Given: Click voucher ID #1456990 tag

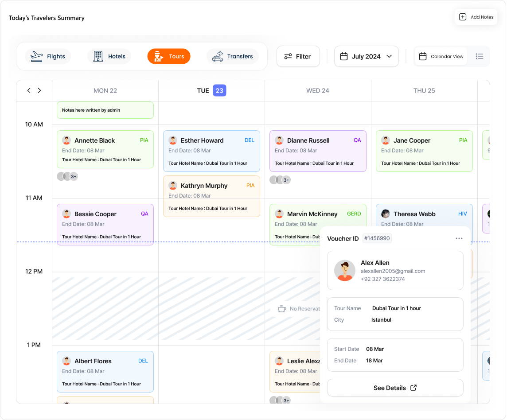Looking at the screenshot, I should pyautogui.click(x=377, y=238).
